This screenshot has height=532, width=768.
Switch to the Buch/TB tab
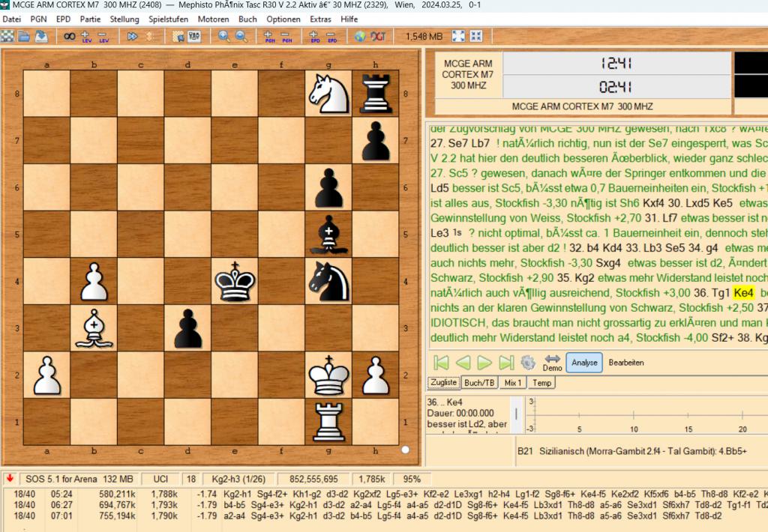(479, 382)
